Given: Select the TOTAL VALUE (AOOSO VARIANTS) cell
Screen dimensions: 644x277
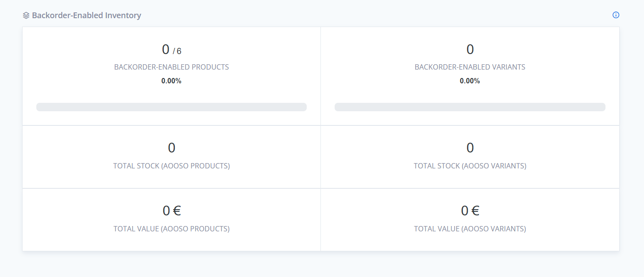Looking at the screenshot, I should pos(470,219).
